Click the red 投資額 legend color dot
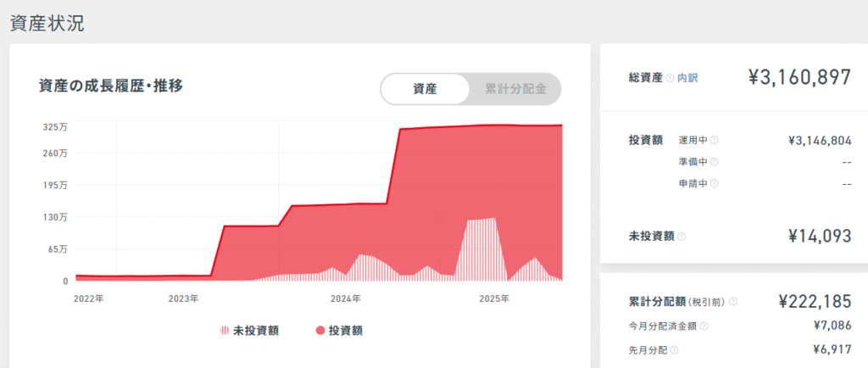This screenshot has width=868, height=368. point(320,330)
